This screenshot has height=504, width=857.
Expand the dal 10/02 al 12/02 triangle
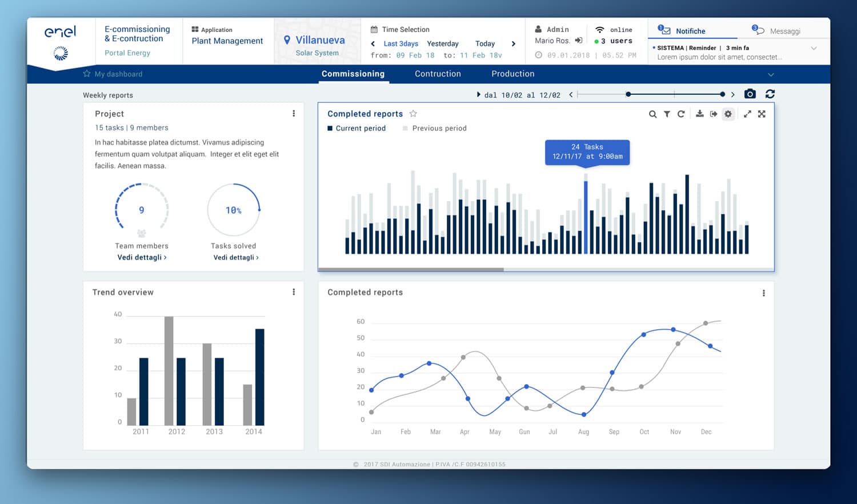pyautogui.click(x=479, y=95)
